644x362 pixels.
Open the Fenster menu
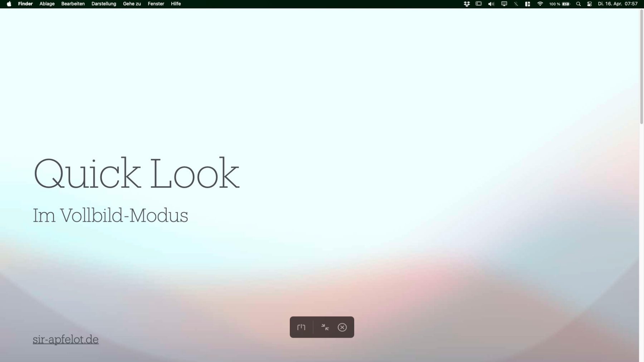(156, 4)
